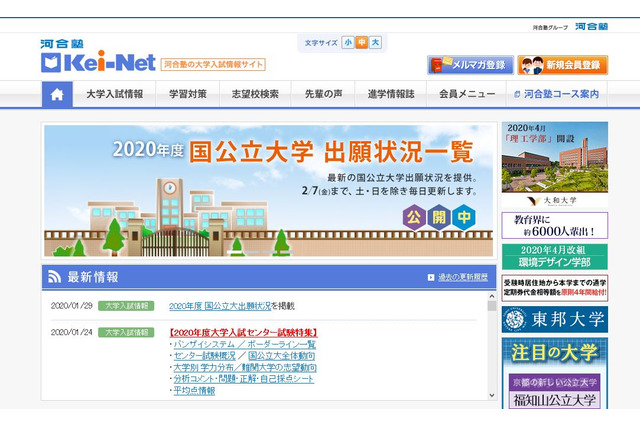Open the 大和大学 理工学部 ad banner
Screen dimensions: 640x426
pos(555,164)
